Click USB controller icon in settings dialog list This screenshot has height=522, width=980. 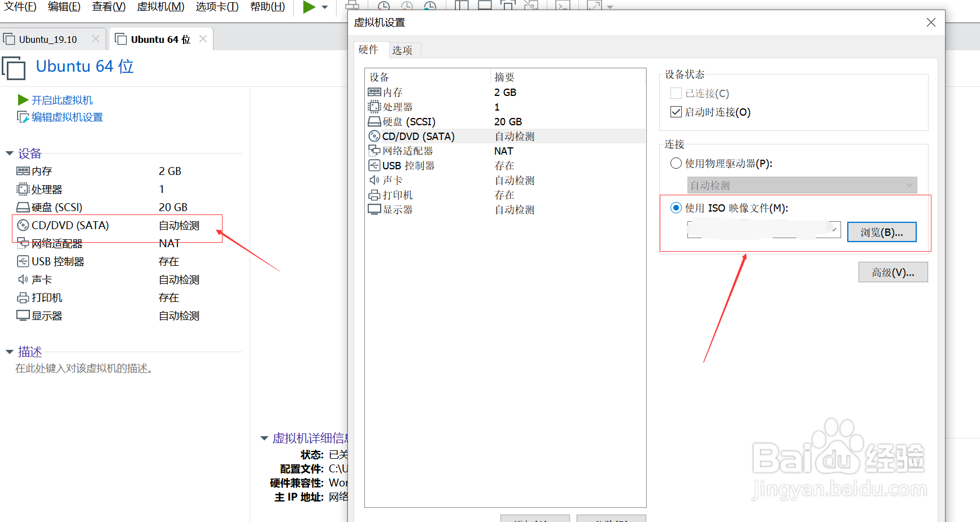pyautogui.click(x=374, y=165)
